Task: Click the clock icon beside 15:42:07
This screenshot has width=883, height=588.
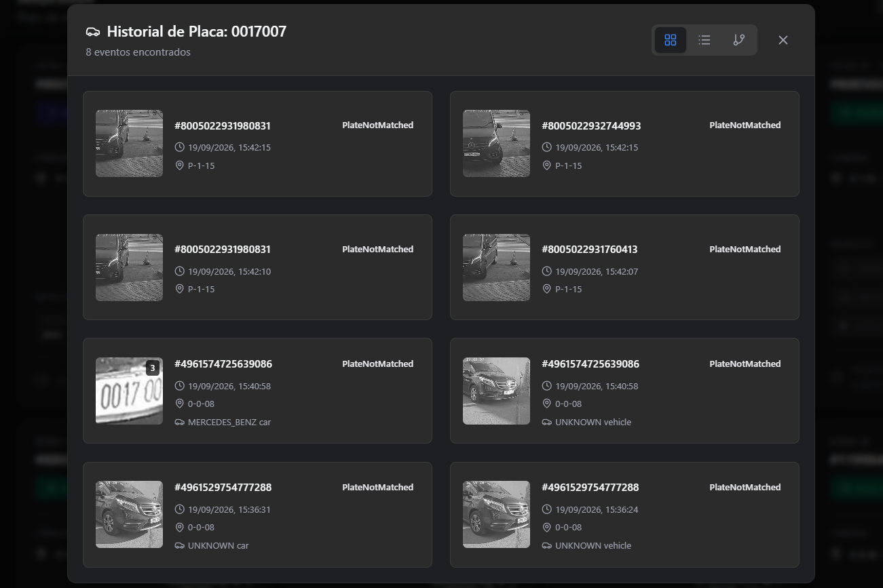Action: 547,271
